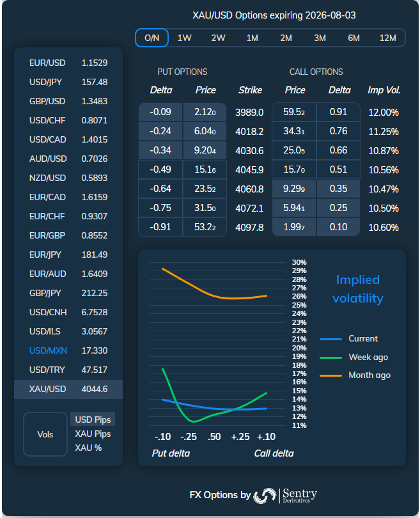Click the Imp Vol. column header
Image resolution: width=420 pixels, height=518 pixels.
(384, 90)
